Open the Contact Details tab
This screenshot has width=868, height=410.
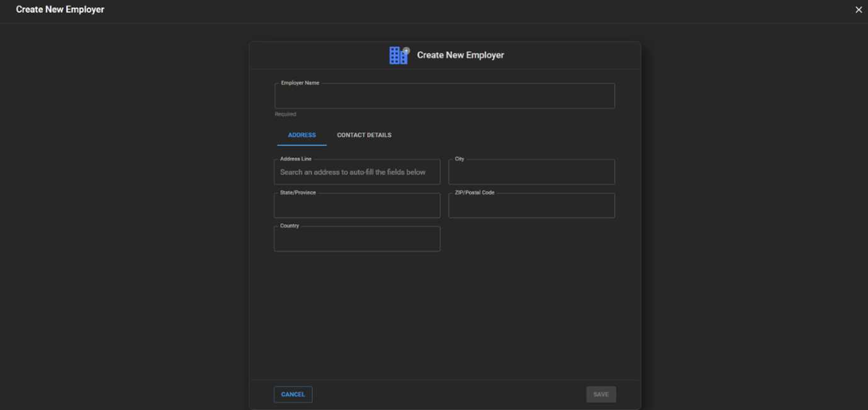364,135
